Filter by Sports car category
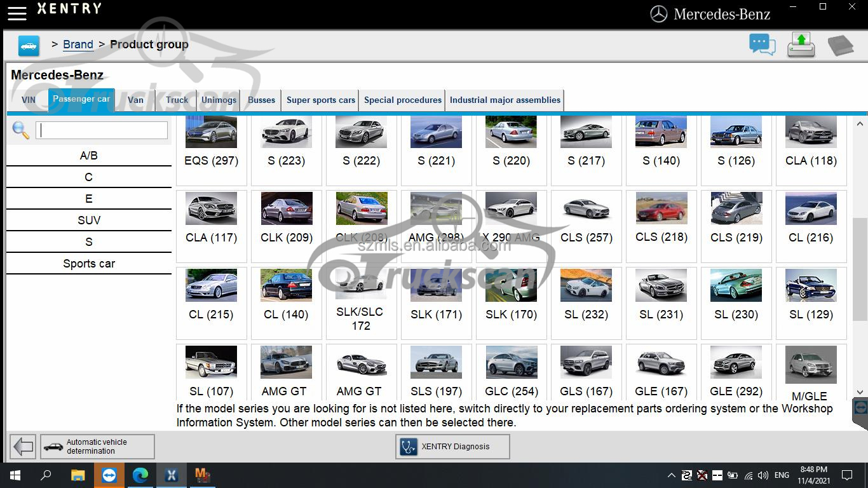This screenshot has height=488, width=868. [x=89, y=264]
